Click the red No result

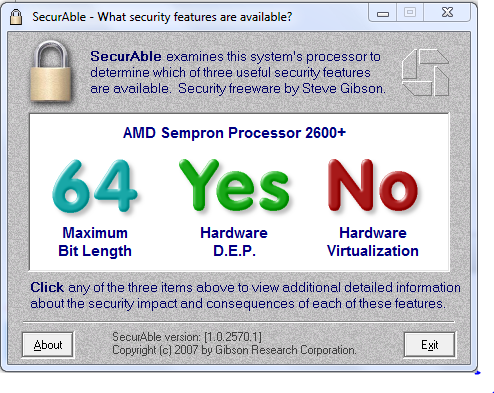click(373, 186)
